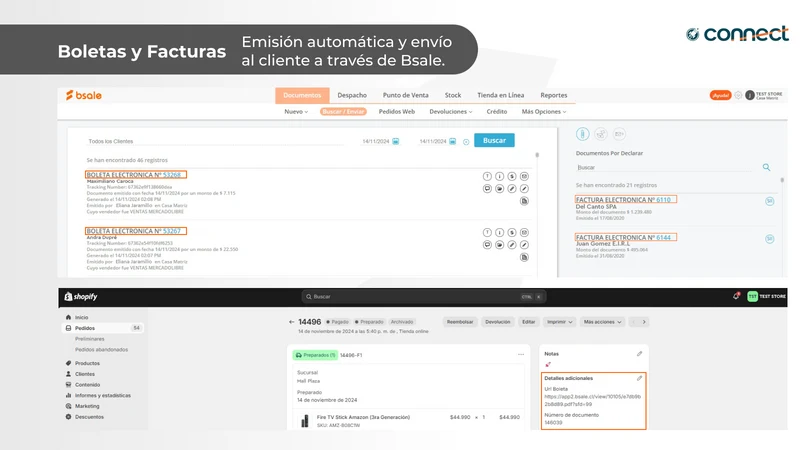This screenshot has height=450, width=800.
Task: Switch to the Despacho tab
Action: pyautogui.click(x=352, y=95)
